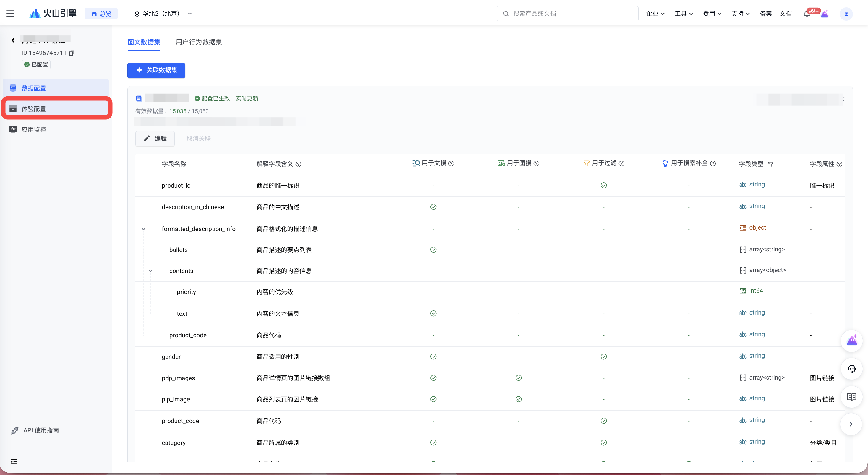Click the 关联数据集 button
The height and width of the screenshot is (475, 868).
click(156, 70)
